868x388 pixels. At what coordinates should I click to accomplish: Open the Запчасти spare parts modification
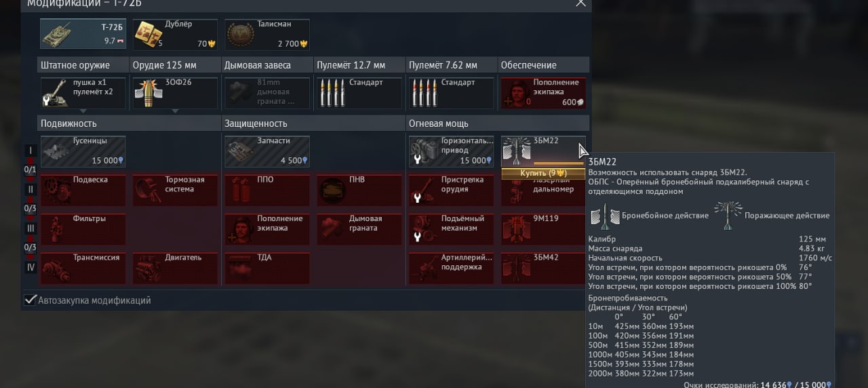pos(267,151)
